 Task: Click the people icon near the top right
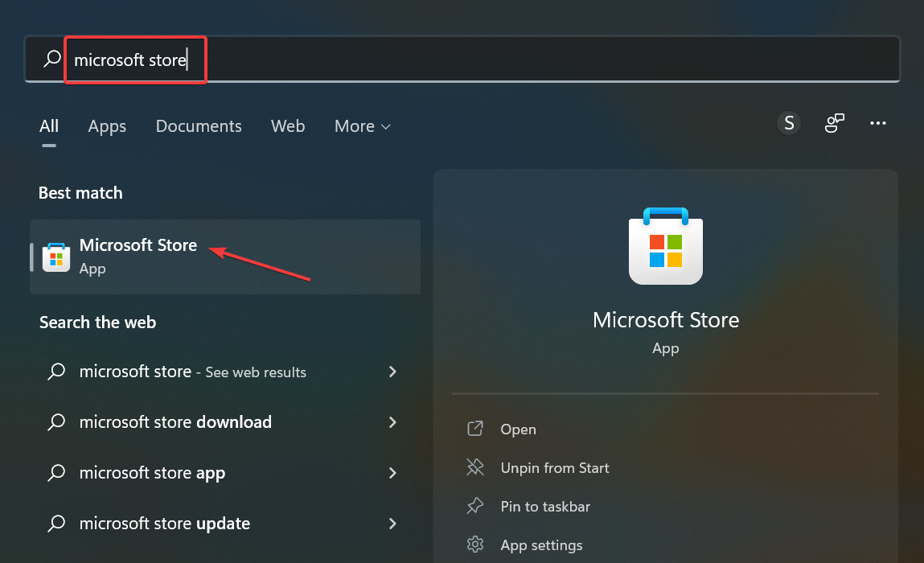point(834,123)
